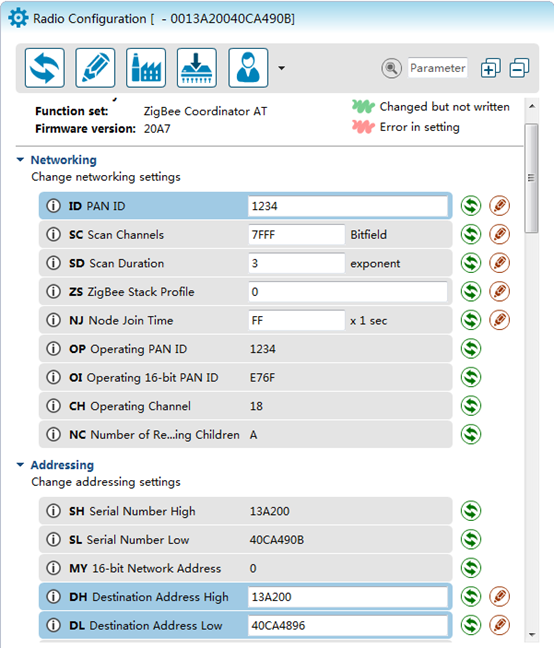Write the SD Scan Duration parameter

499,263
